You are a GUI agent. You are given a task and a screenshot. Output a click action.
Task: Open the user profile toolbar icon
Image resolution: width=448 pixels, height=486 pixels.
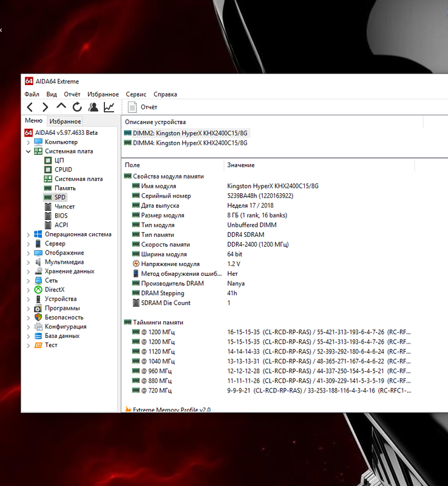(x=93, y=107)
